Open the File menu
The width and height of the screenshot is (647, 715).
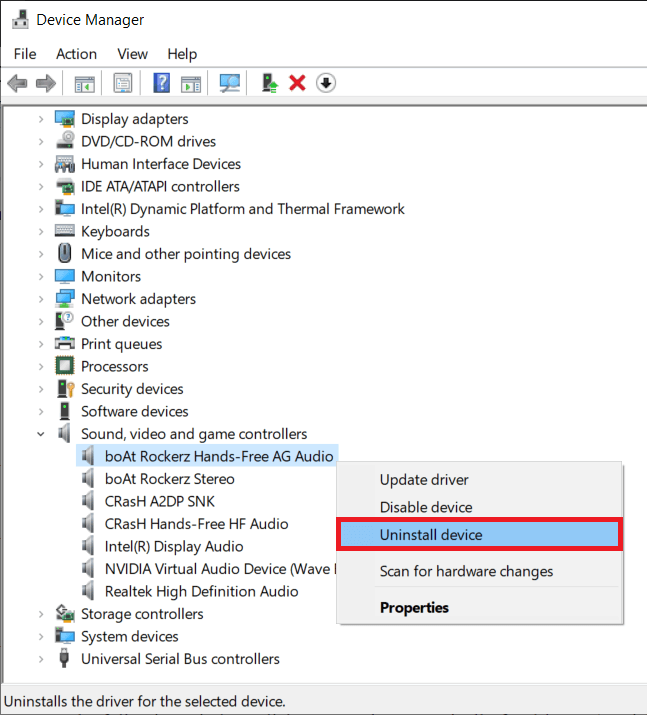coord(25,54)
